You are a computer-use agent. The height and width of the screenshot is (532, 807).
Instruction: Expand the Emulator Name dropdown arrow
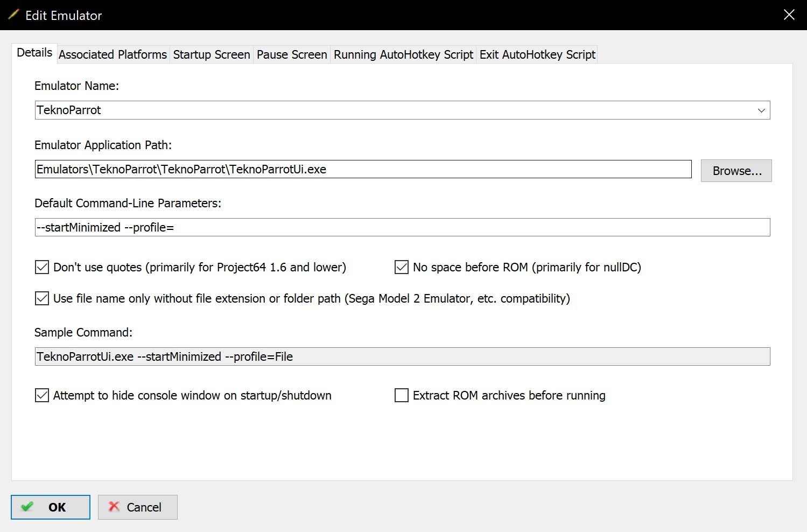pos(761,110)
